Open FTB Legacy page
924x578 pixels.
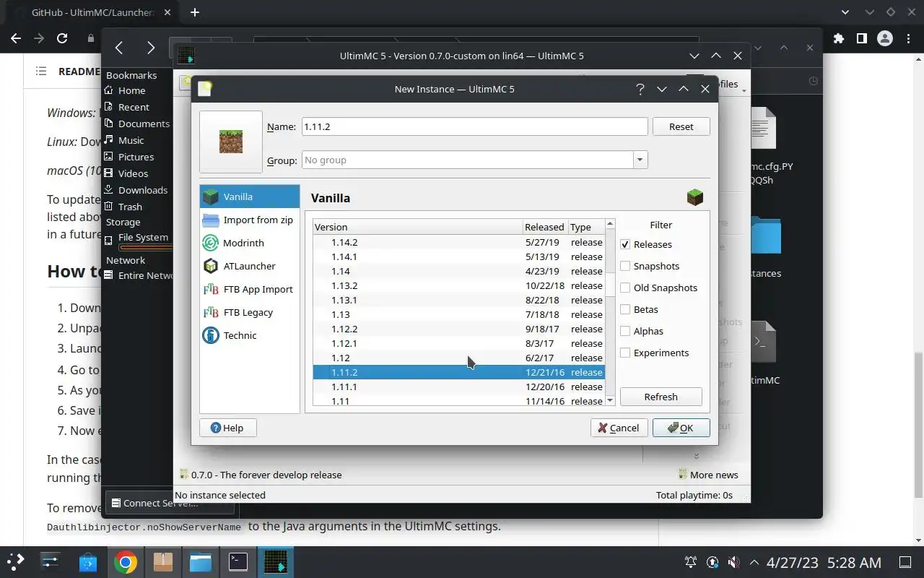[249, 312]
